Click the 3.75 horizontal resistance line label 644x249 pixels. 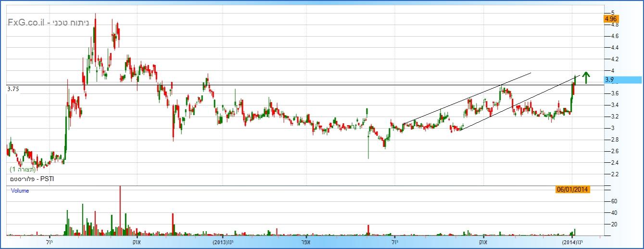pyautogui.click(x=13, y=89)
